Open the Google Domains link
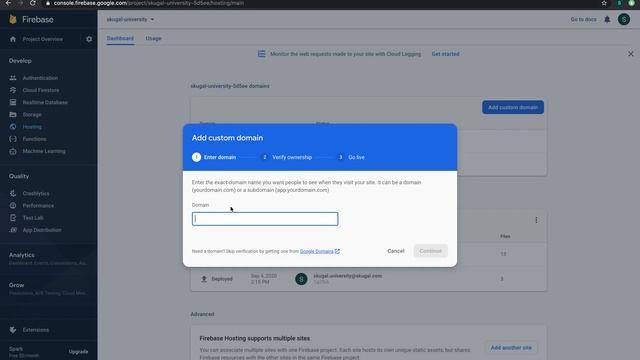 pyautogui.click(x=320, y=251)
